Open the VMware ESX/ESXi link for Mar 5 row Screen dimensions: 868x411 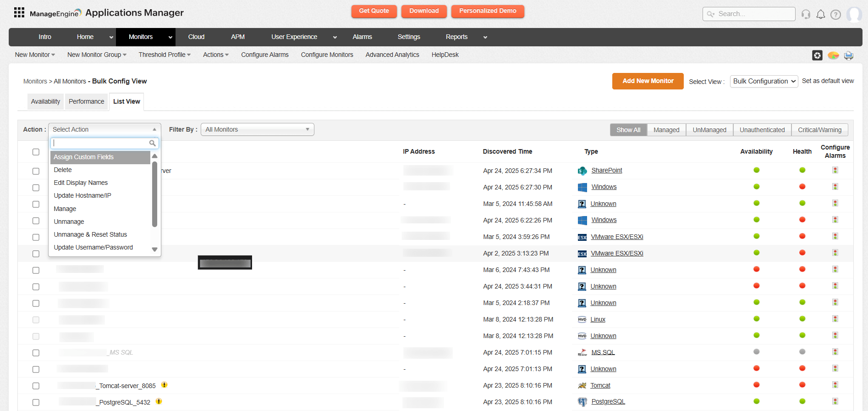click(x=617, y=237)
